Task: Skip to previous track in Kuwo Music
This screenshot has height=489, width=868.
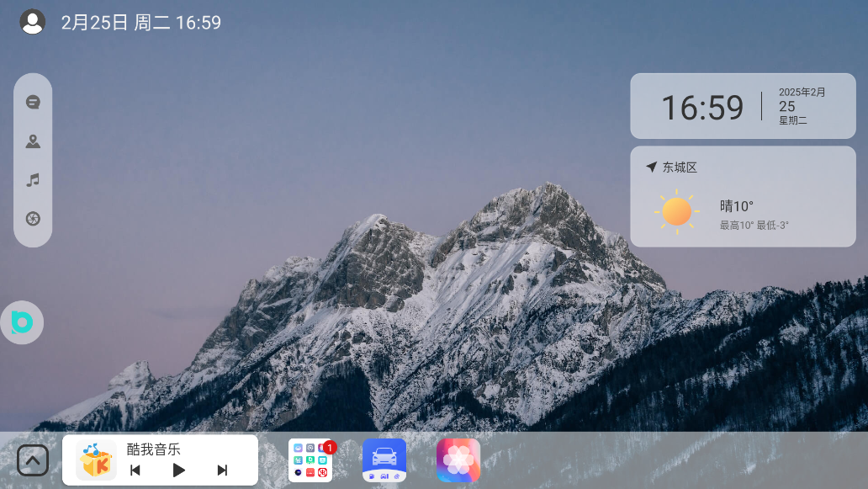Action: click(x=135, y=470)
